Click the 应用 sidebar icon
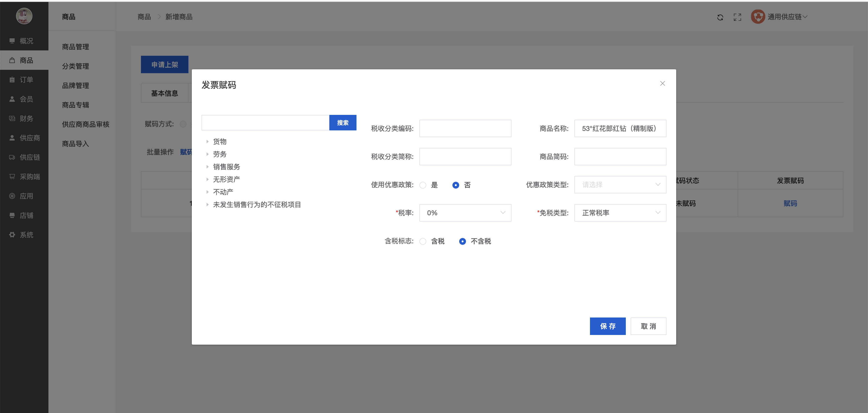This screenshot has height=413, width=868. click(12, 196)
